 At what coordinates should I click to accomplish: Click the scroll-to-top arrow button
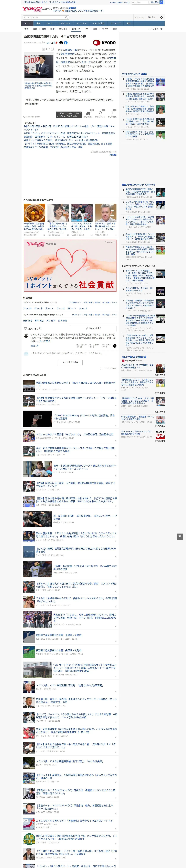click(180, 537)
